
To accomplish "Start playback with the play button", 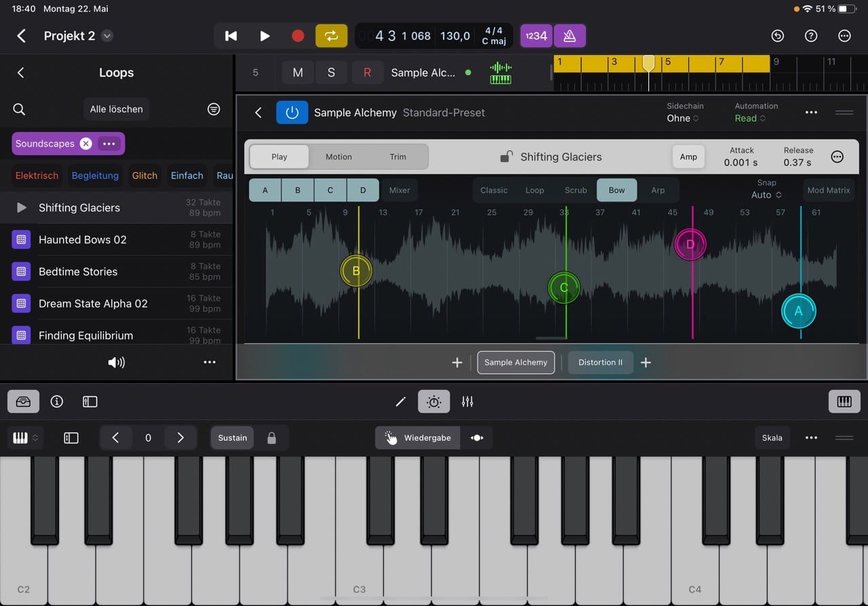I will pyautogui.click(x=264, y=36).
